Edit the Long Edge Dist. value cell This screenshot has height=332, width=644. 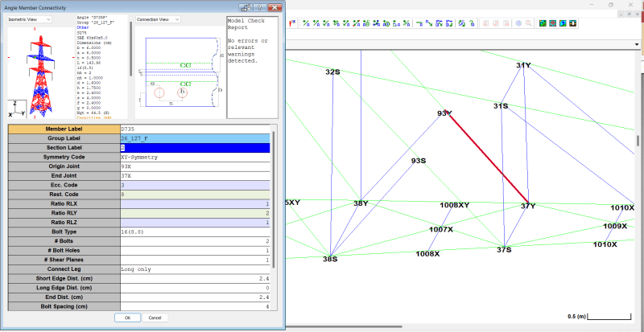pyautogui.click(x=195, y=288)
